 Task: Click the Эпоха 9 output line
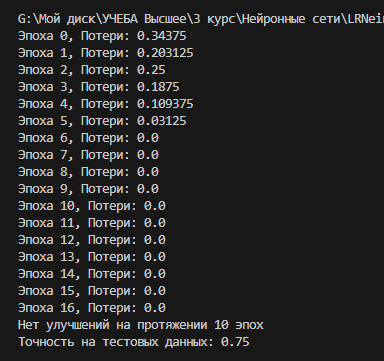[x=88, y=189]
